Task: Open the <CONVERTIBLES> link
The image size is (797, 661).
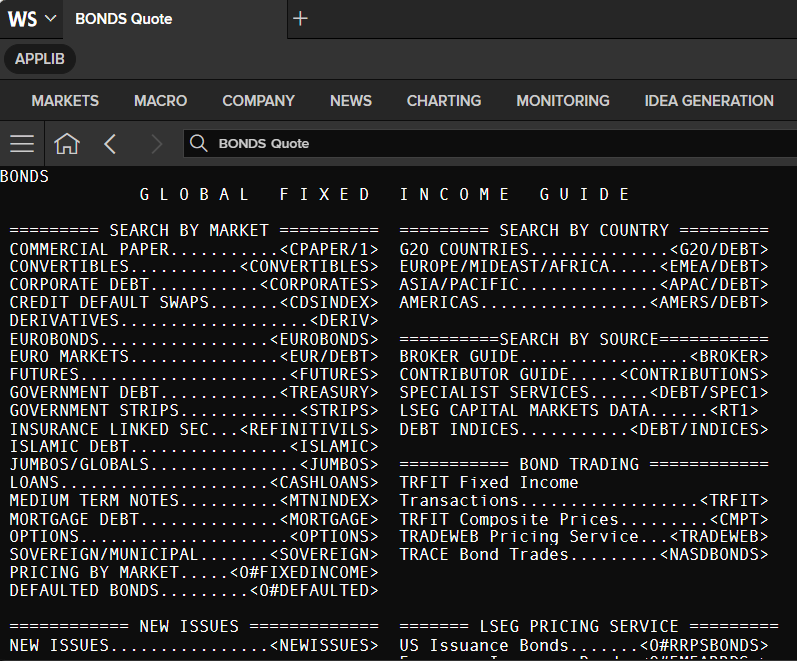Action: click(309, 266)
